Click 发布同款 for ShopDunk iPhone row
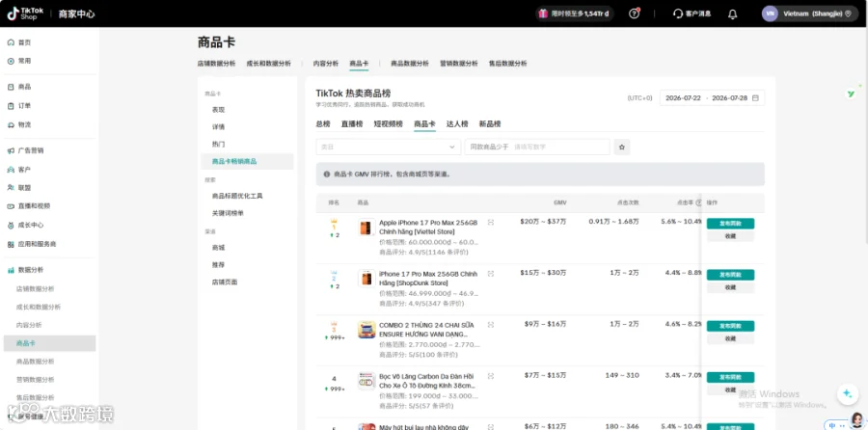Screen dimensions: 868x430 [x=730, y=275]
